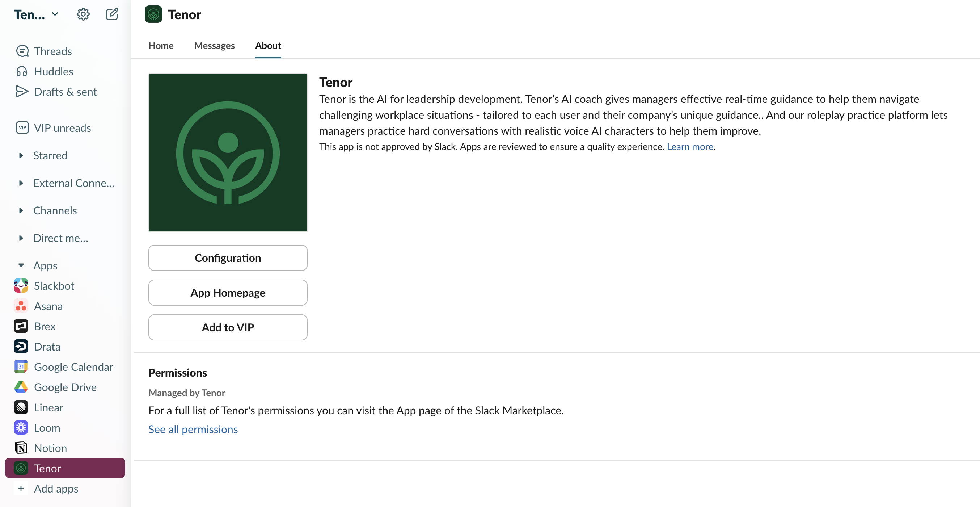Expand the Direct messages section
This screenshot has height=507, width=980.
click(x=21, y=238)
